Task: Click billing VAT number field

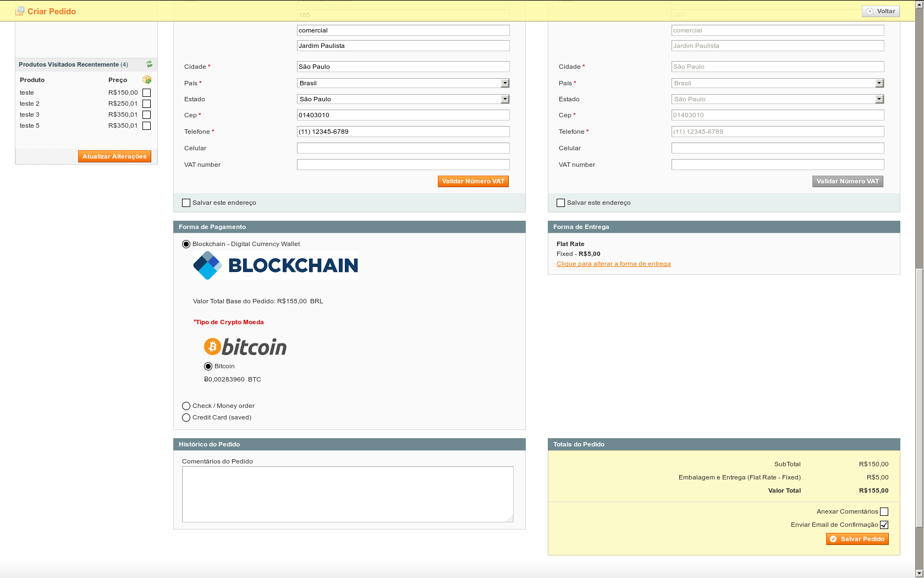Action: click(403, 165)
